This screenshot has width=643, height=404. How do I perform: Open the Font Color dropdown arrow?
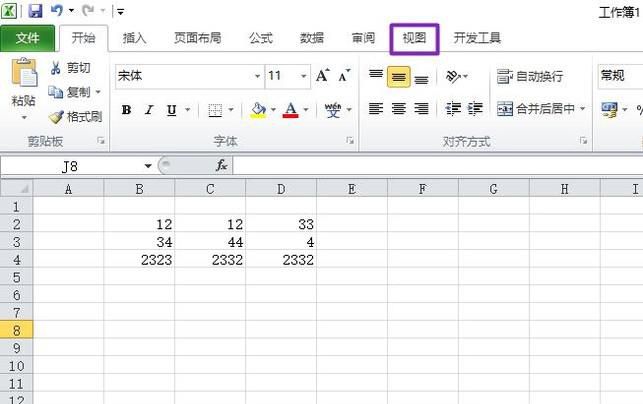tap(306, 110)
